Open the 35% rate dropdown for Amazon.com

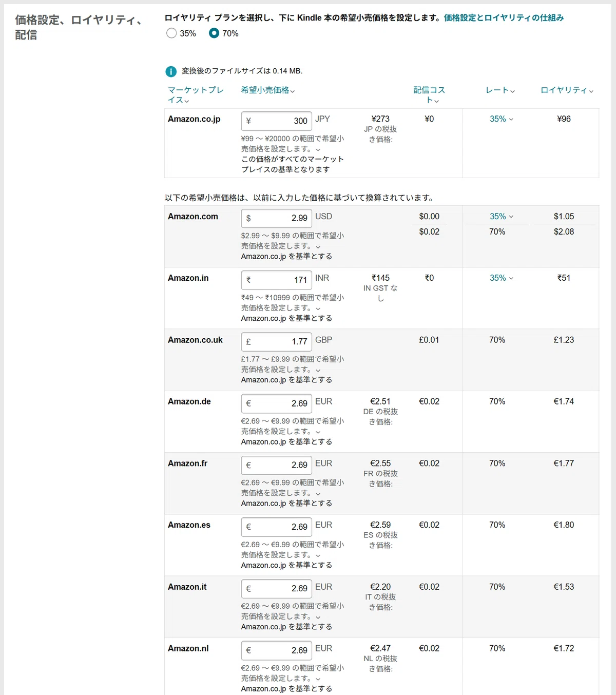(x=501, y=217)
